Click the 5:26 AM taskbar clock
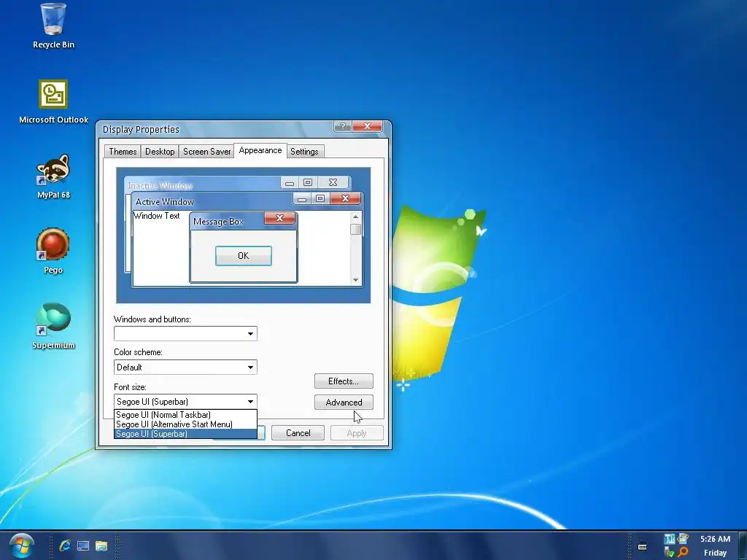The image size is (747, 560). (x=715, y=539)
